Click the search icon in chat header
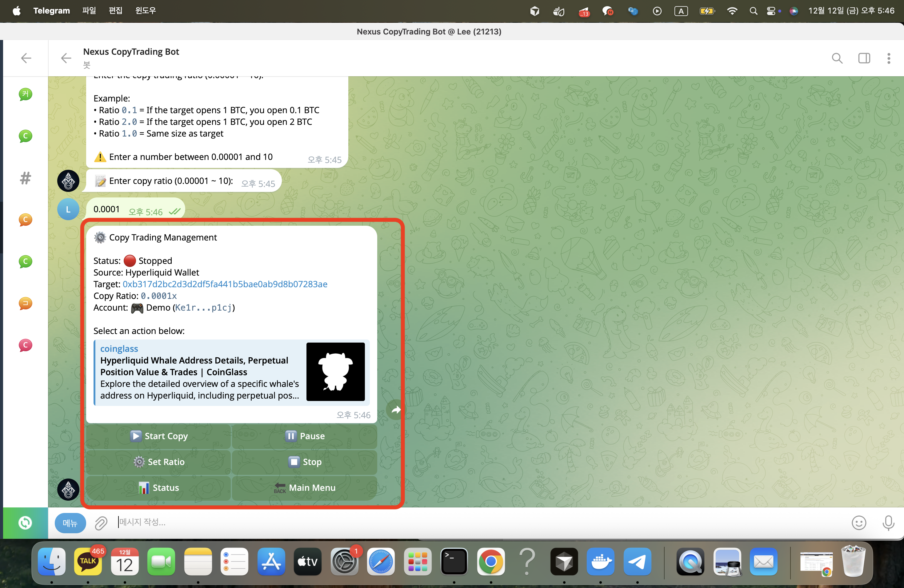Image resolution: width=904 pixels, height=588 pixels. tap(837, 58)
